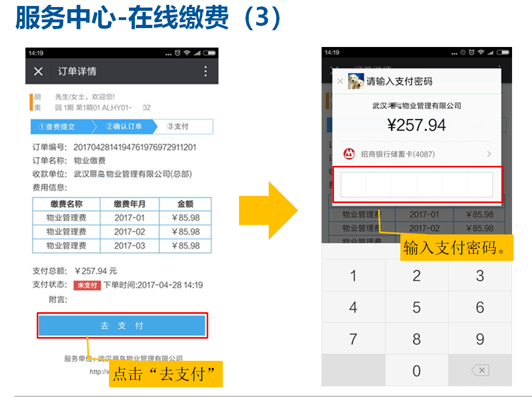Click the China Merchants Bank logo icon
This screenshot has height=397, width=532.
pyautogui.click(x=350, y=154)
